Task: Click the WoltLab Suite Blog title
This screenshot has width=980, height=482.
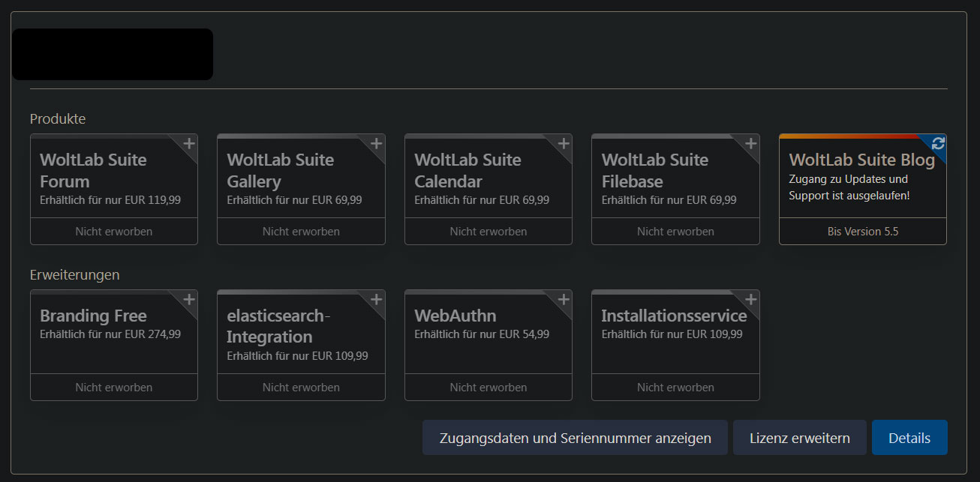Action: tap(861, 160)
